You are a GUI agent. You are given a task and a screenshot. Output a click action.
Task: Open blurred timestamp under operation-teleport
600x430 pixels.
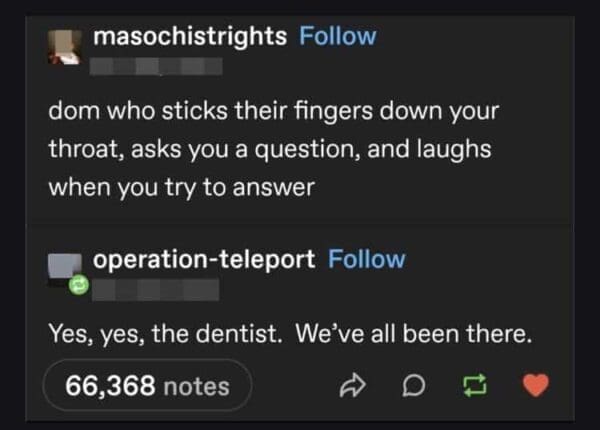(155, 290)
